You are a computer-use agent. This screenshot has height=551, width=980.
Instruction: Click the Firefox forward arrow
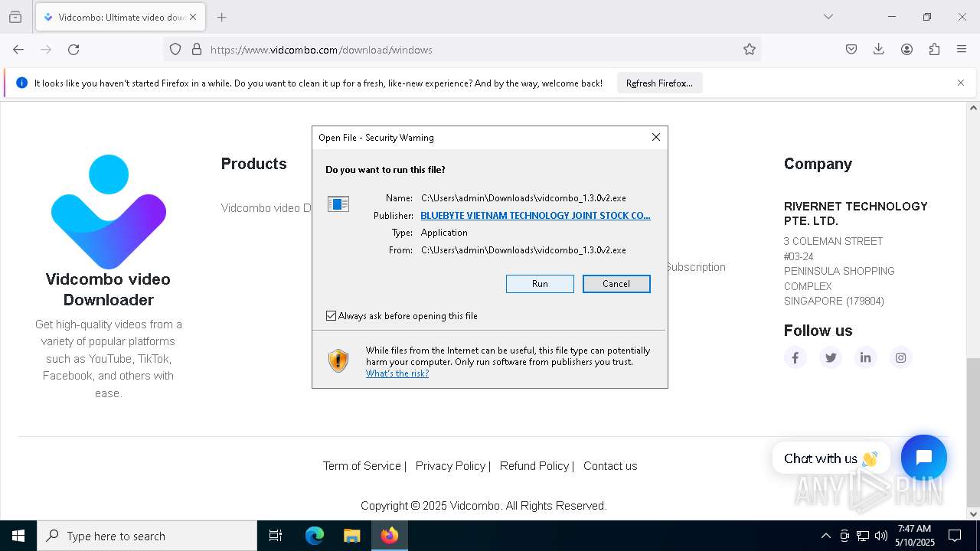46,50
